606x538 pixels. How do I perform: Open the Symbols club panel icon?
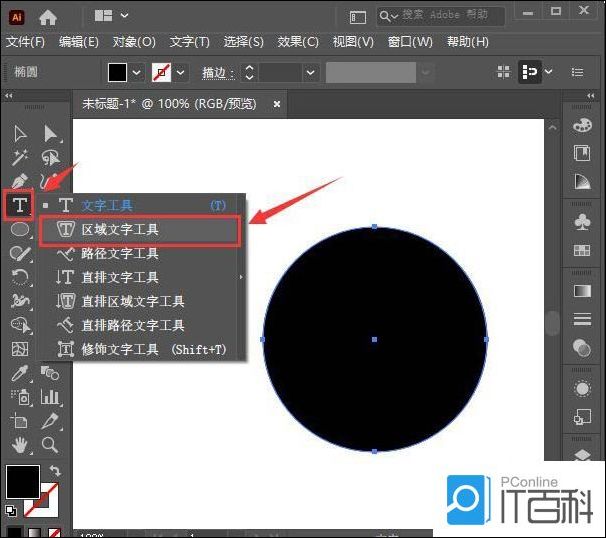pos(582,221)
